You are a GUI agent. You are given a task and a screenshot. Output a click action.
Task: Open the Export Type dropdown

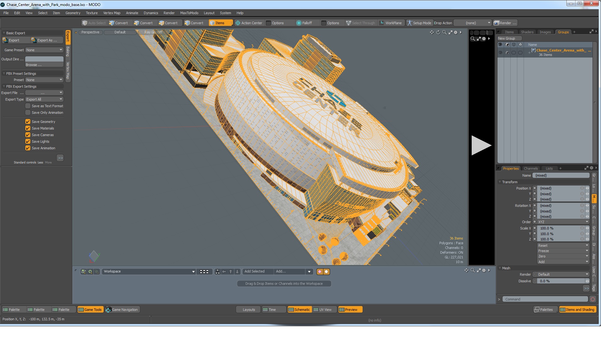44,99
